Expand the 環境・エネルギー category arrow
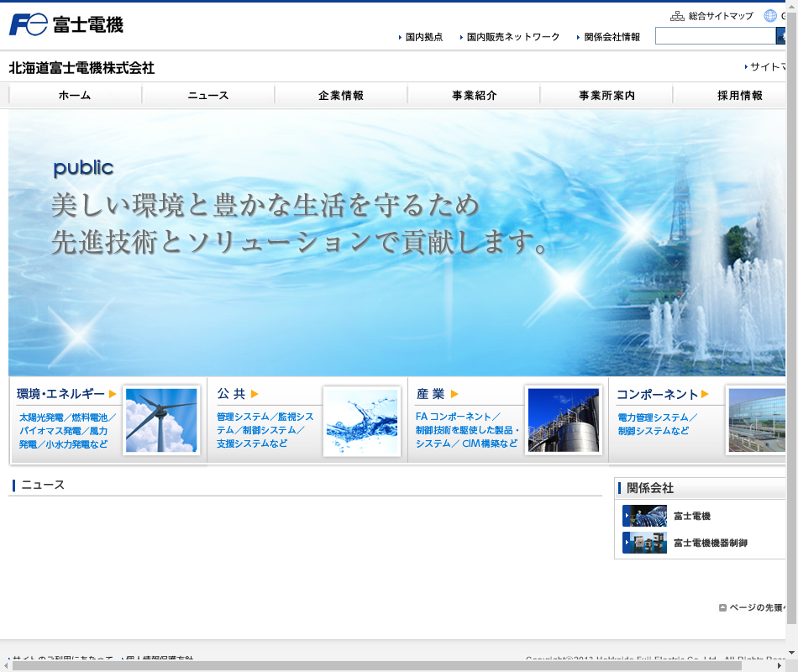The width and height of the screenshot is (798, 672). (x=113, y=394)
